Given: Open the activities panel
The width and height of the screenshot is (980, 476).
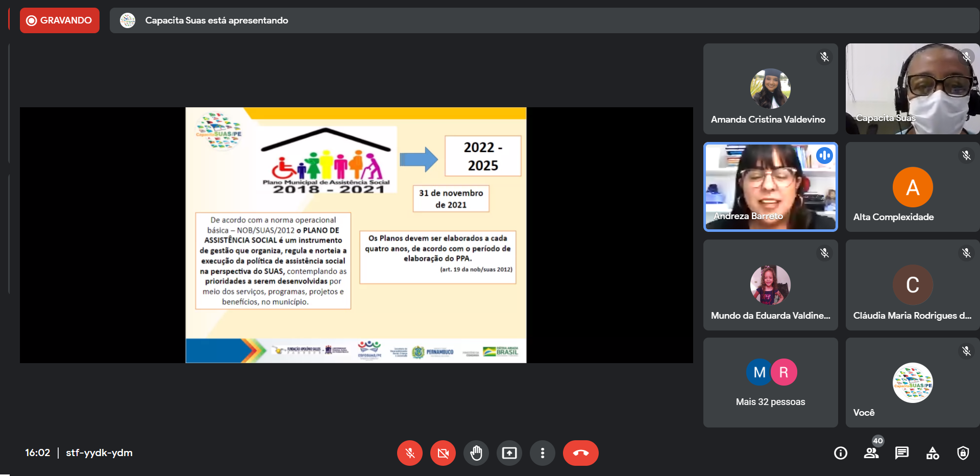Looking at the screenshot, I should (932, 453).
